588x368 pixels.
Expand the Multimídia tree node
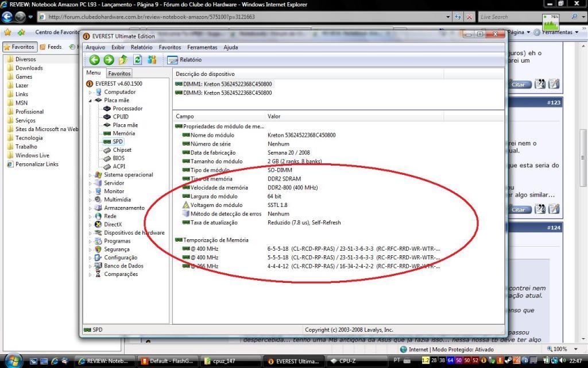(90, 200)
